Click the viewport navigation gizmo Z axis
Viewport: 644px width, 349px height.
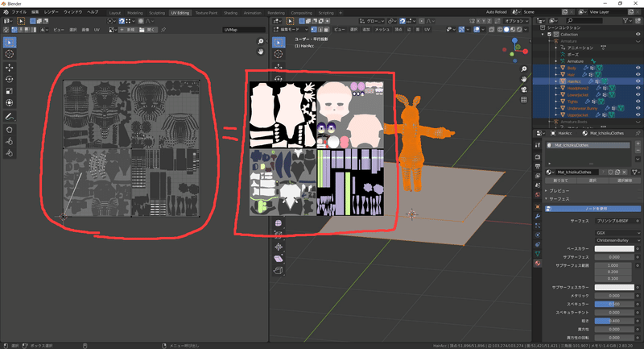click(514, 40)
